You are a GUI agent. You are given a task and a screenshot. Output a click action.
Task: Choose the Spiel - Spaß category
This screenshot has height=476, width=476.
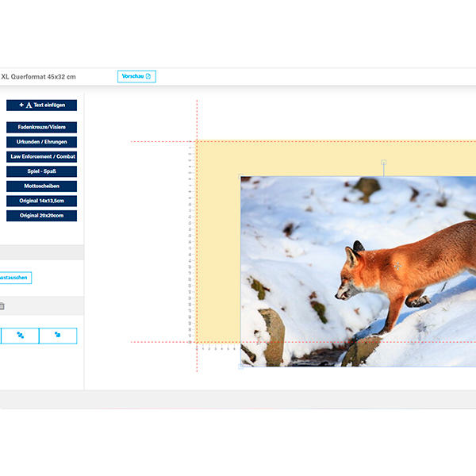[x=41, y=171]
